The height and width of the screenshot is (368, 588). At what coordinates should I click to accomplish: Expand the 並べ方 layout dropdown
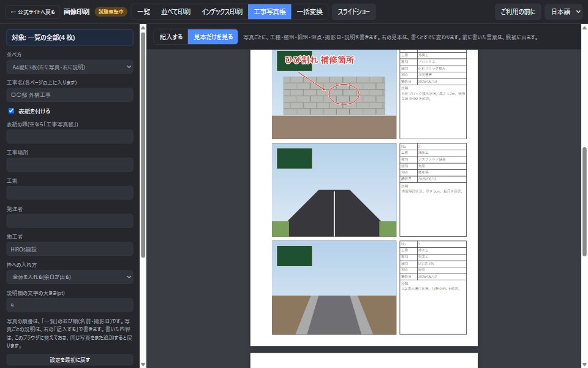70,67
